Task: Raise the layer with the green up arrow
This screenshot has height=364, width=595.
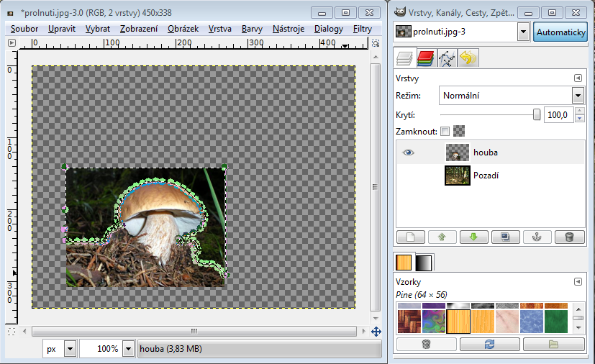Action: click(442, 237)
